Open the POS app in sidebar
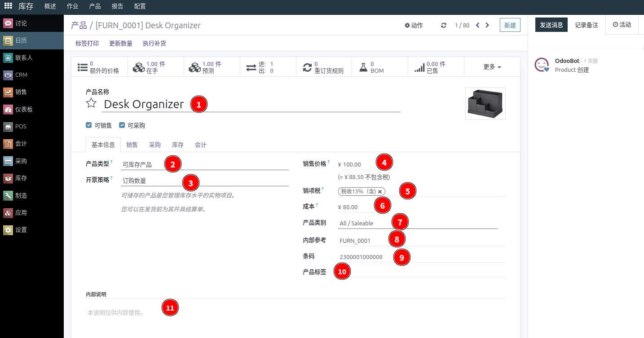 click(31, 127)
